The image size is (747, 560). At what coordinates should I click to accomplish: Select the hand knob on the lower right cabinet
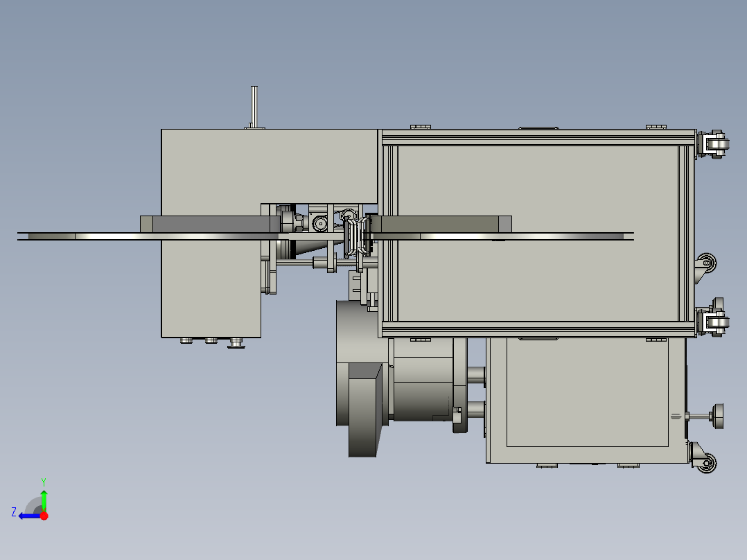point(717,416)
